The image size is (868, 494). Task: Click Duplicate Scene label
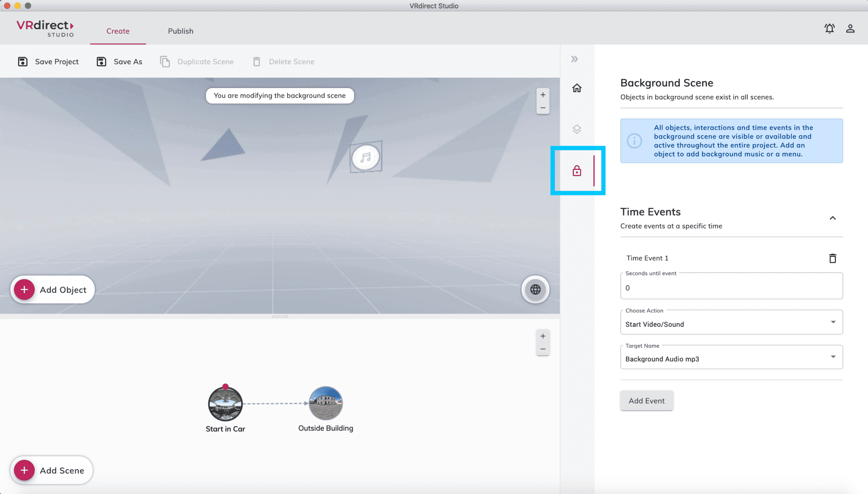pyautogui.click(x=206, y=62)
